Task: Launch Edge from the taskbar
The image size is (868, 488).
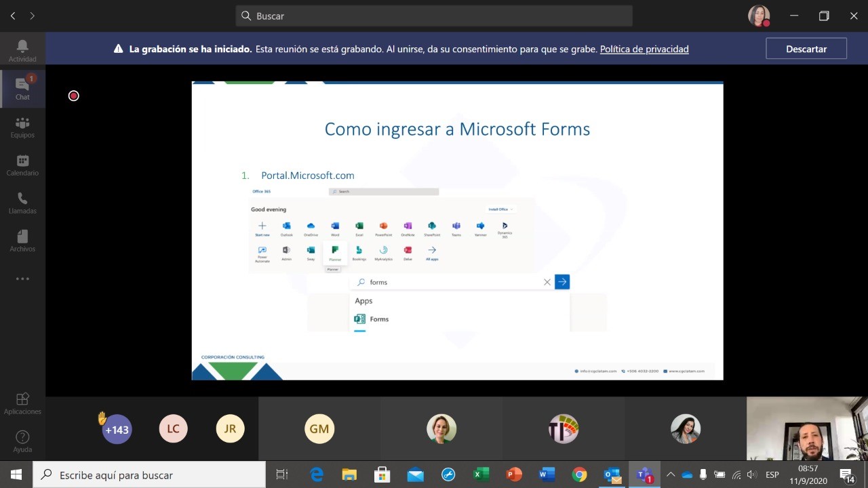Action: point(317,475)
